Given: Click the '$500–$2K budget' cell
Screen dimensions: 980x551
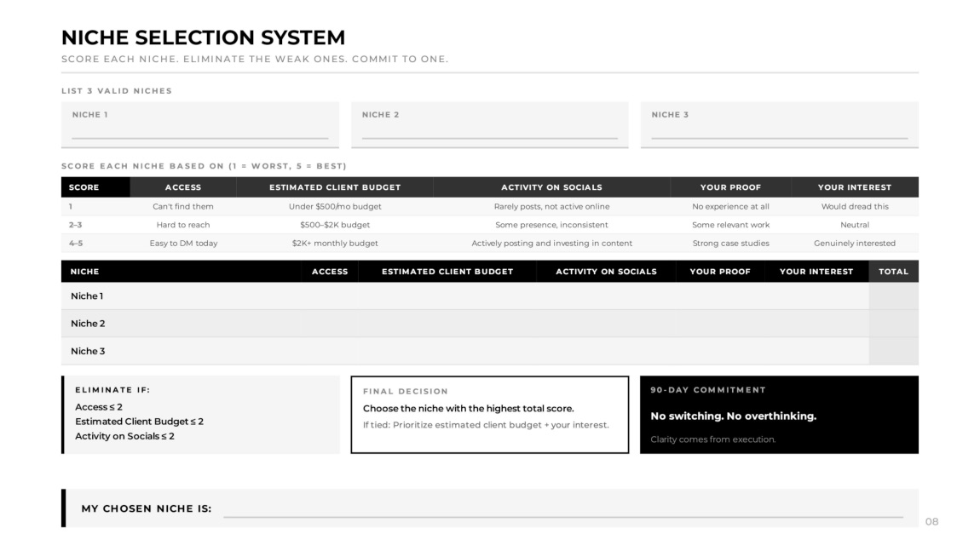Looking at the screenshot, I should (335, 225).
